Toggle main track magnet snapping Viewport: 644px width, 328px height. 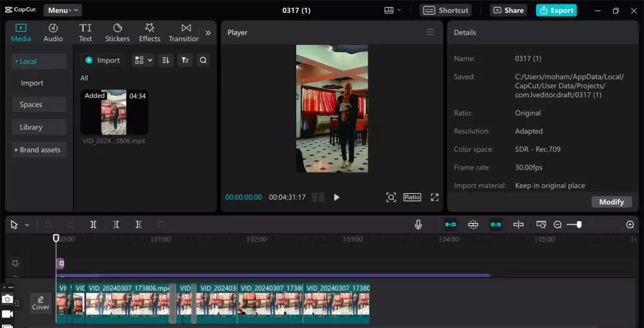pos(451,224)
